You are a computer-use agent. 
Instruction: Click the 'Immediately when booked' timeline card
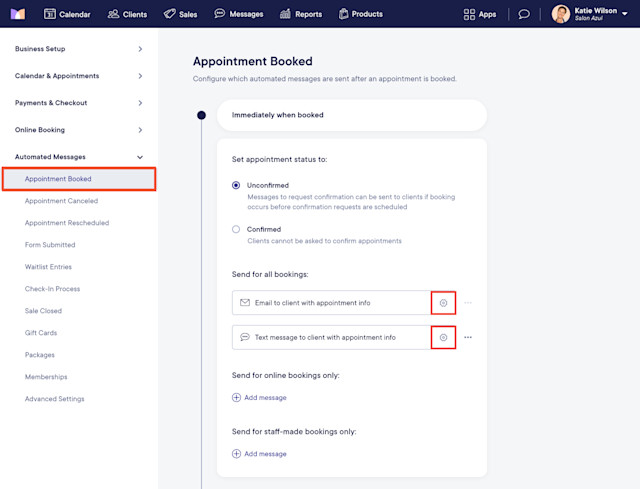[352, 115]
